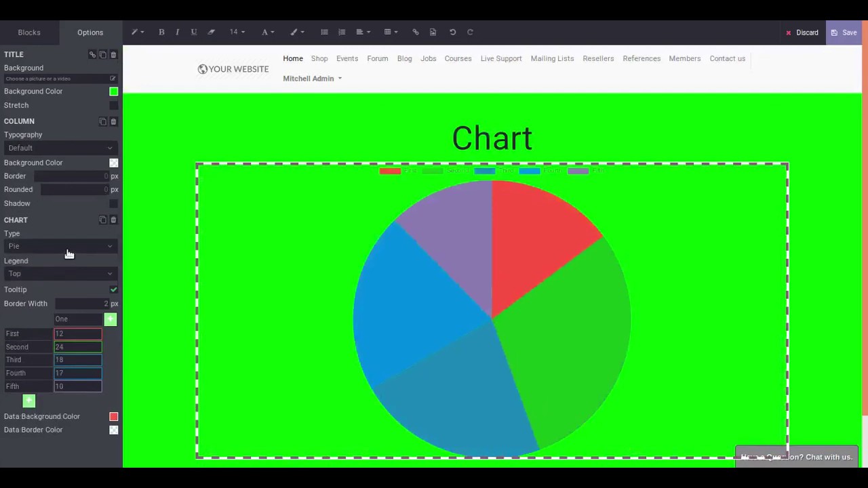Open the magic wand style dropdown

pos(137,32)
